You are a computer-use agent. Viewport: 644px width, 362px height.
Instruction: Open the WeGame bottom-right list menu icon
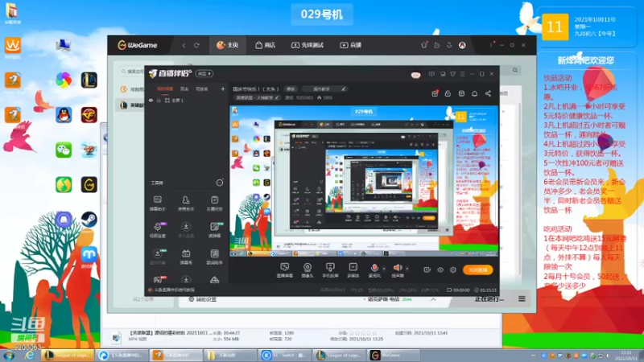522,298
